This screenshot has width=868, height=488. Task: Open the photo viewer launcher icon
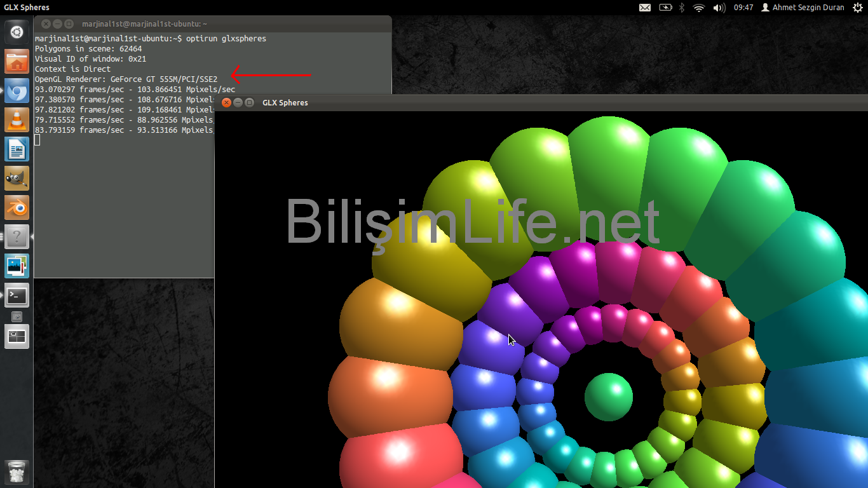17,266
